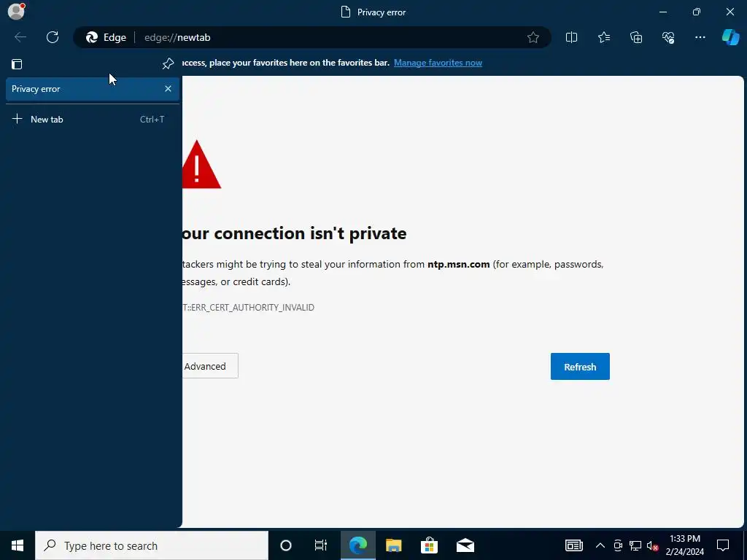The width and height of the screenshot is (747, 560).
Task: Open the Favorites list icon
Action: 603,37
